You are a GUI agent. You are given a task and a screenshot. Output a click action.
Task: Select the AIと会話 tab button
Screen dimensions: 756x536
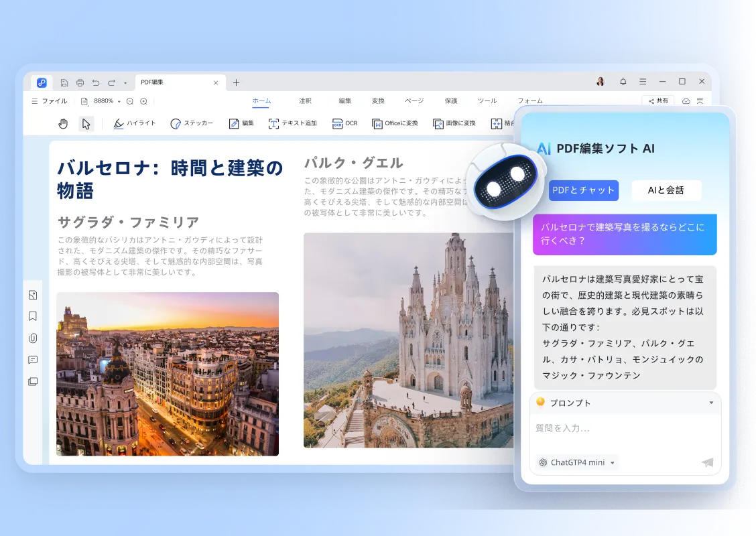(x=666, y=190)
